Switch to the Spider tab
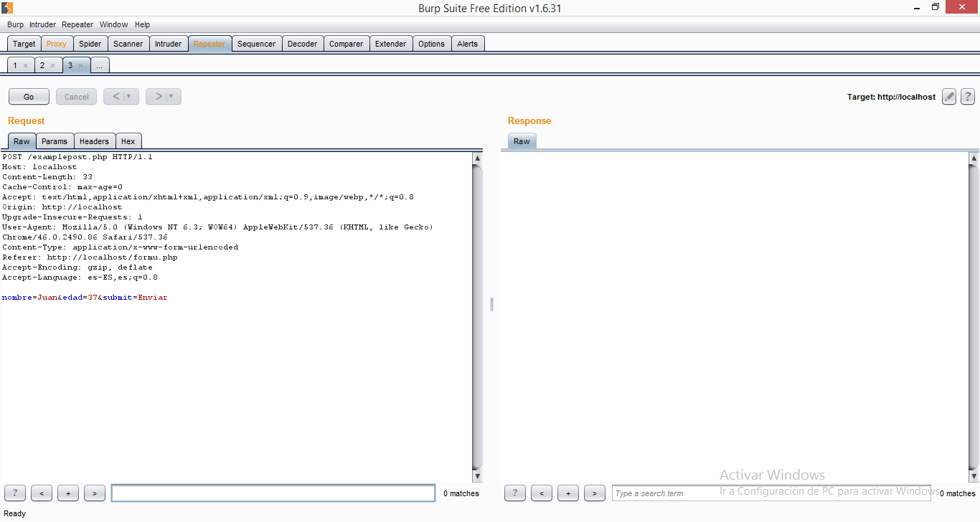980x522 pixels. click(90, 44)
